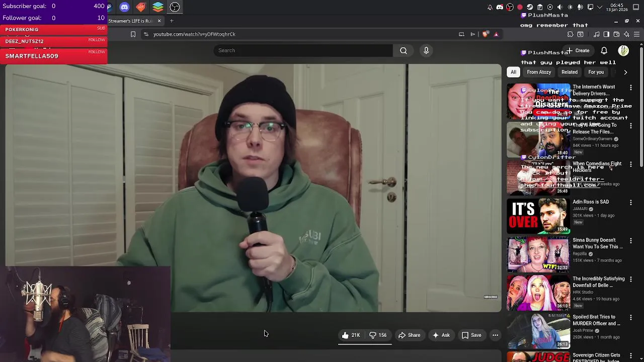This screenshot has height=362, width=644.
Task: Select the Related filter chip
Action: 570,72
